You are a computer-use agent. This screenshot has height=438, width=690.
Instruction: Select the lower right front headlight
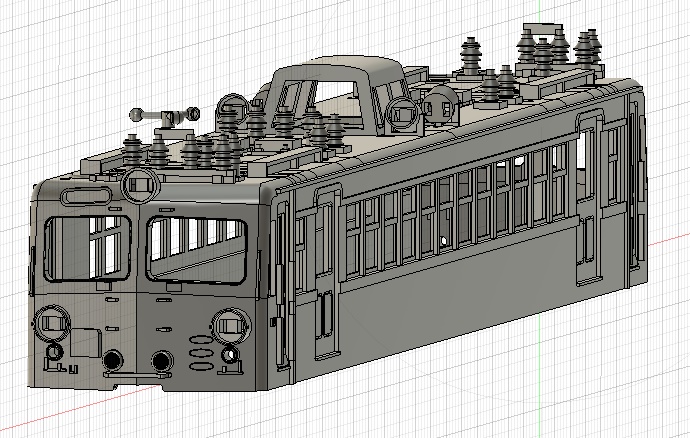(x=231, y=327)
